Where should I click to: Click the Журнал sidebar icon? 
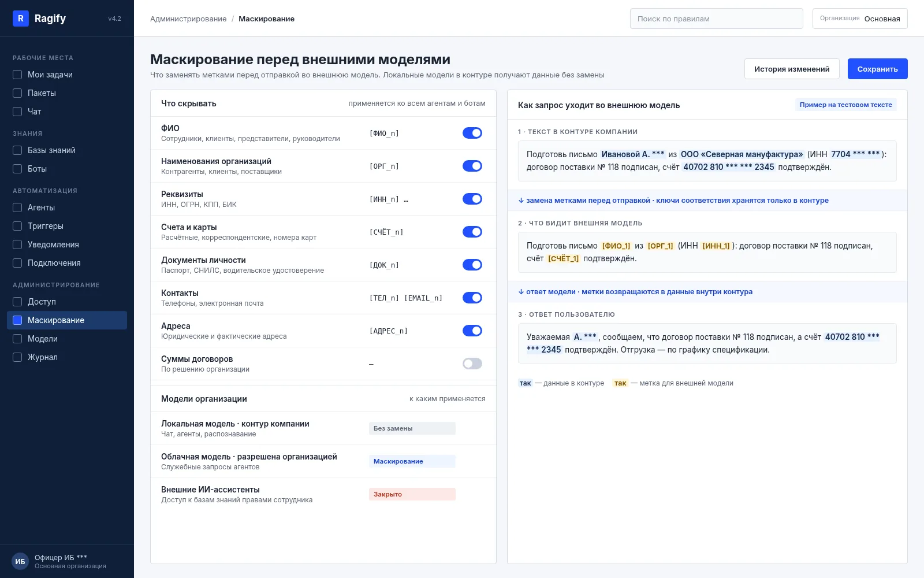click(x=17, y=357)
